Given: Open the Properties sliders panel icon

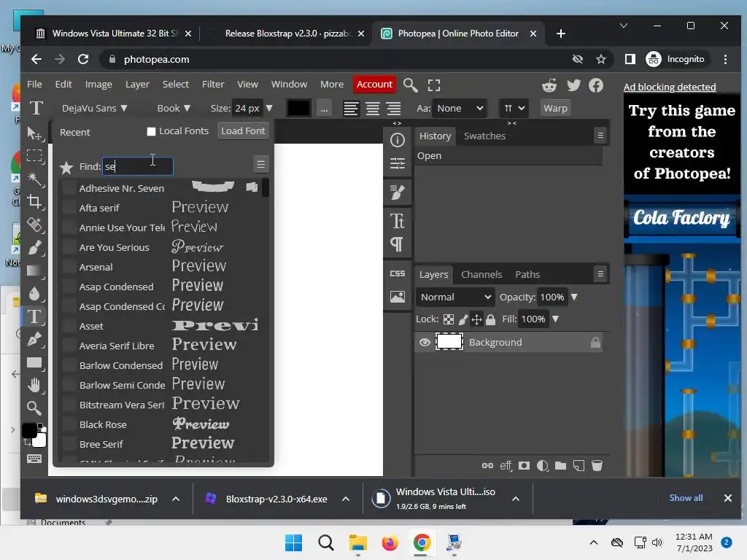Looking at the screenshot, I should click(398, 163).
